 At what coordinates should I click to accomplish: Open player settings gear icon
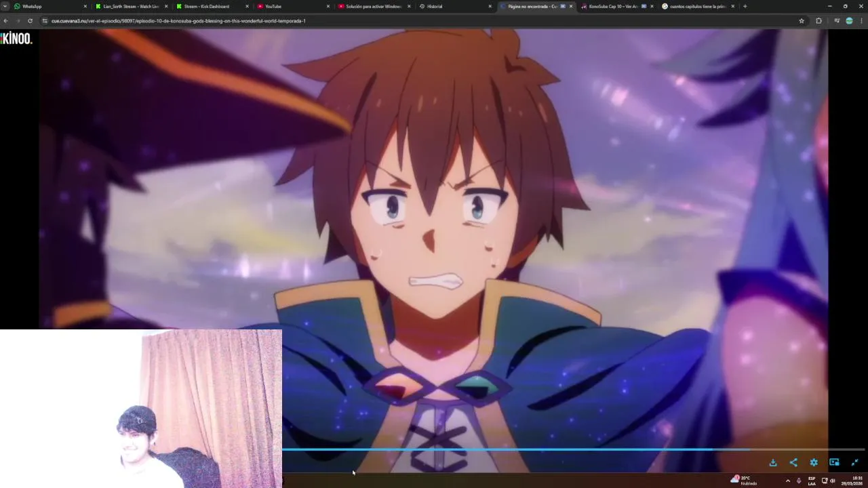(814, 462)
